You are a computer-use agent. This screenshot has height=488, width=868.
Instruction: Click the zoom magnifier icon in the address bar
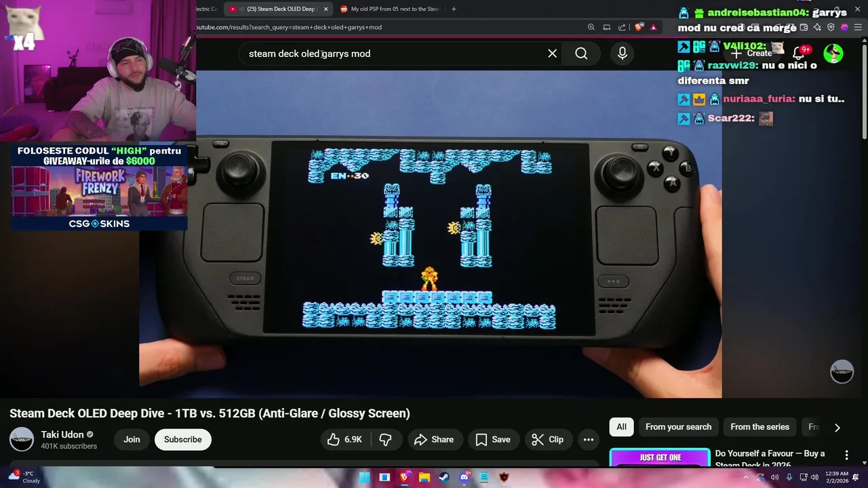click(591, 27)
